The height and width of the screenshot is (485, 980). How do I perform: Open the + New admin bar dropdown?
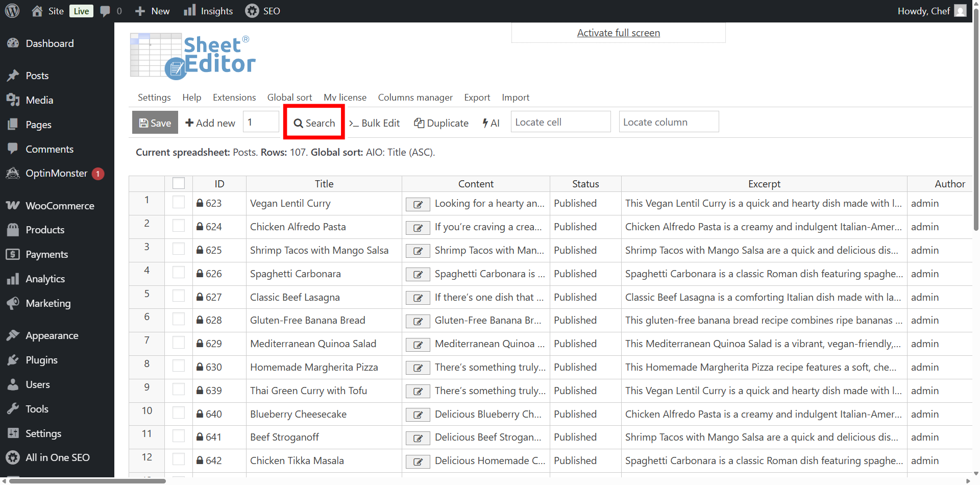[x=153, y=11]
